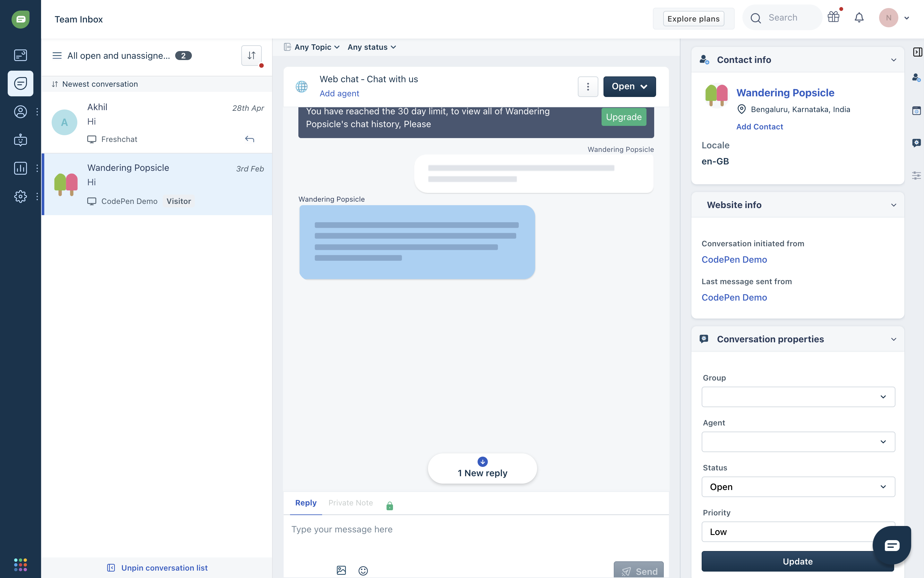
Task: Open CodePen Demo under Conversation initiated from
Action: click(x=734, y=259)
